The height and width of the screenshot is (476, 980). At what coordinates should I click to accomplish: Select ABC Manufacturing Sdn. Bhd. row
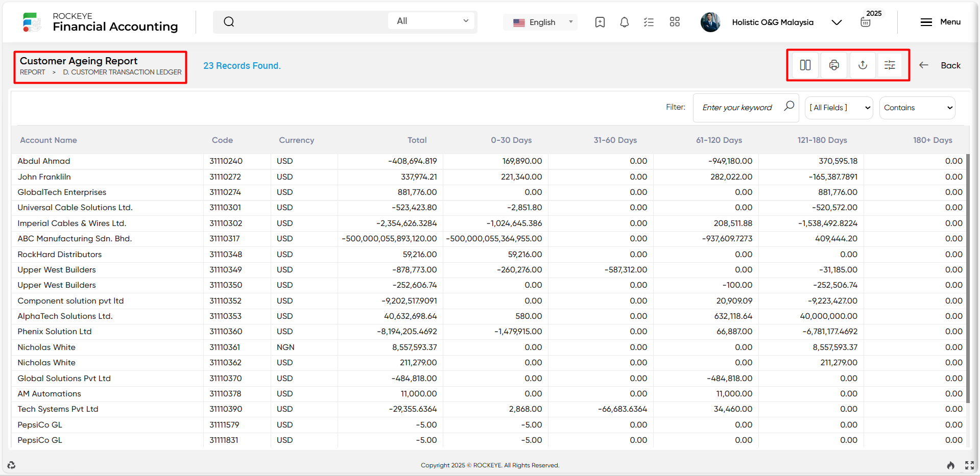[489, 239]
